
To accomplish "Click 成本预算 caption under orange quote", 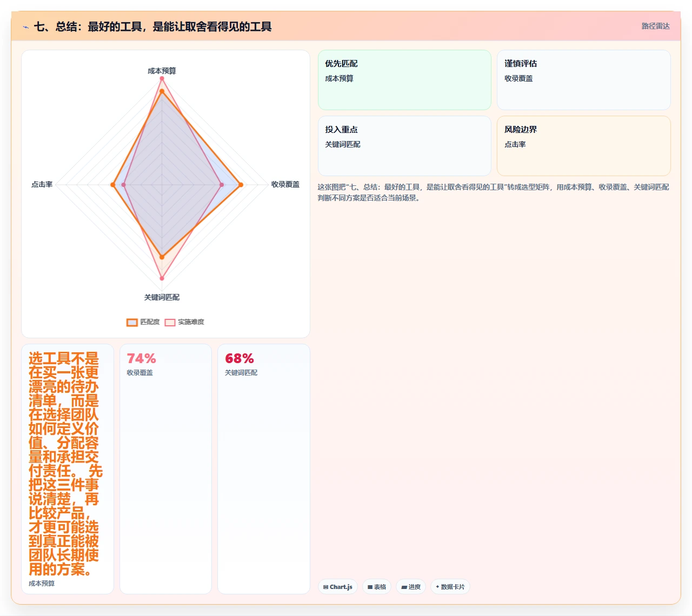I will pyautogui.click(x=42, y=584).
